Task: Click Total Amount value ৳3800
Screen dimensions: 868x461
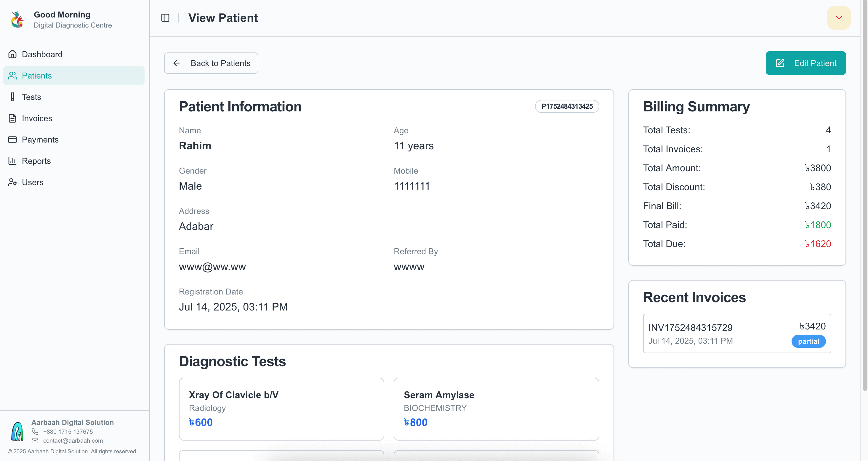Action: pos(818,168)
